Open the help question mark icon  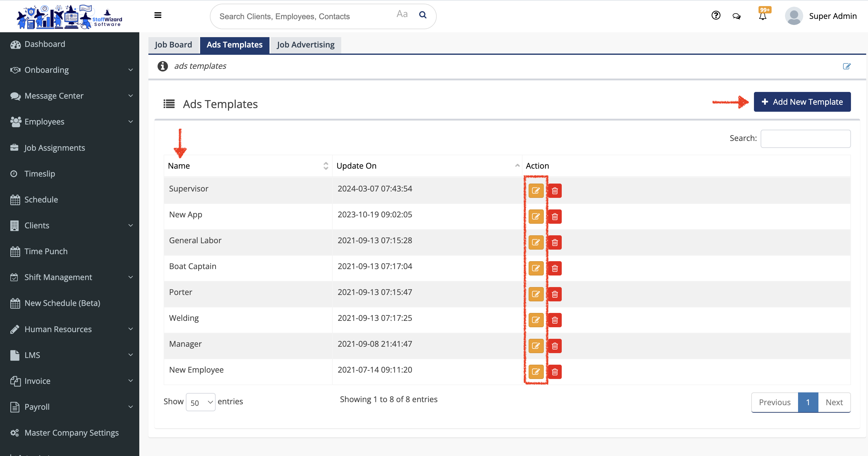coord(716,16)
